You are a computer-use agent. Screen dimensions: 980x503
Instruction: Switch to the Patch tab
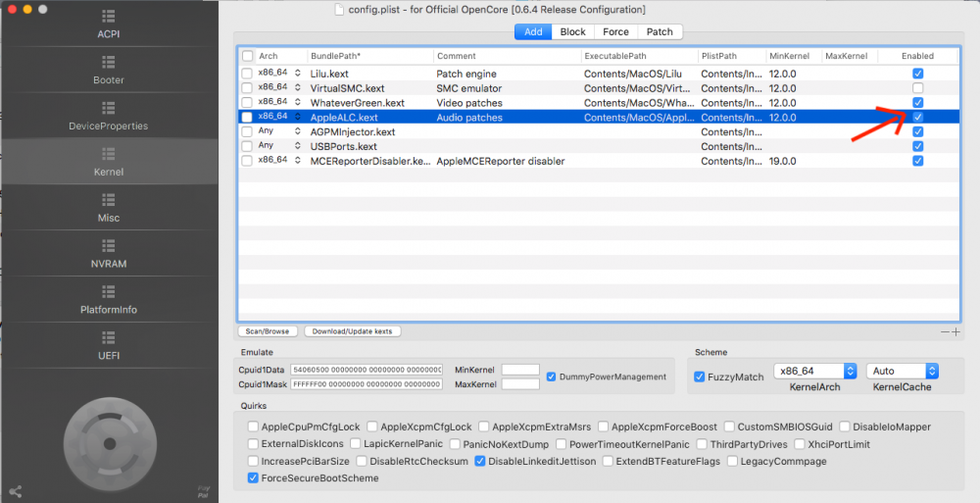pos(660,32)
